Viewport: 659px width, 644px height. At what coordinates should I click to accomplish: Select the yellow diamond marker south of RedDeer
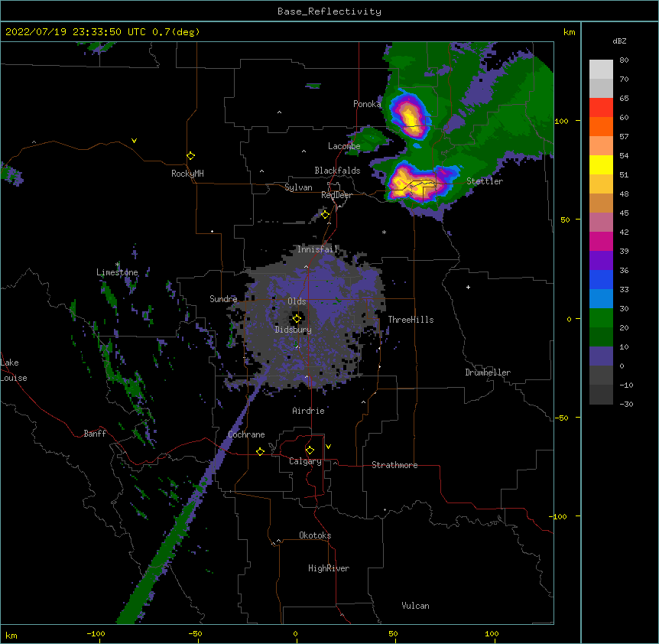click(x=326, y=215)
